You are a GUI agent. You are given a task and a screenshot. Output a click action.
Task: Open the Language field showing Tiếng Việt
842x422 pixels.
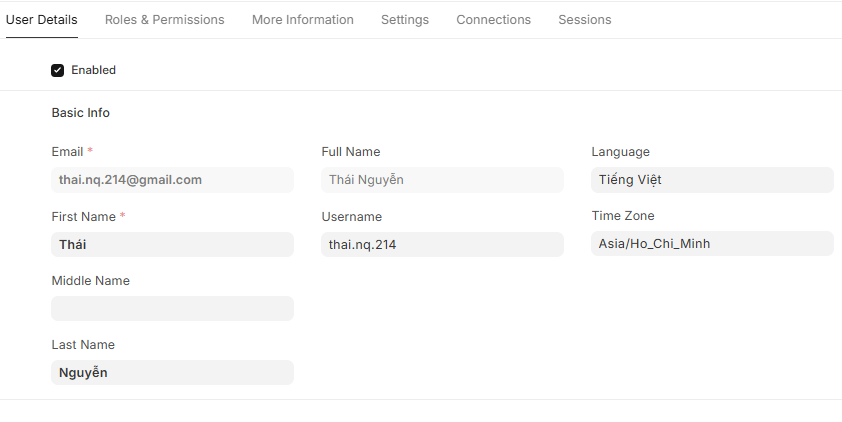[x=712, y=180]
